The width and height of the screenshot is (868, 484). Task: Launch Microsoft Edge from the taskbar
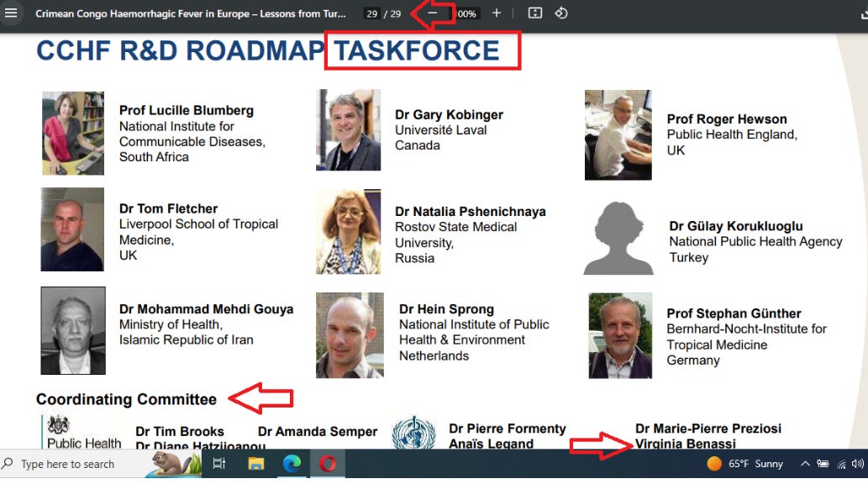pos(292,464)
